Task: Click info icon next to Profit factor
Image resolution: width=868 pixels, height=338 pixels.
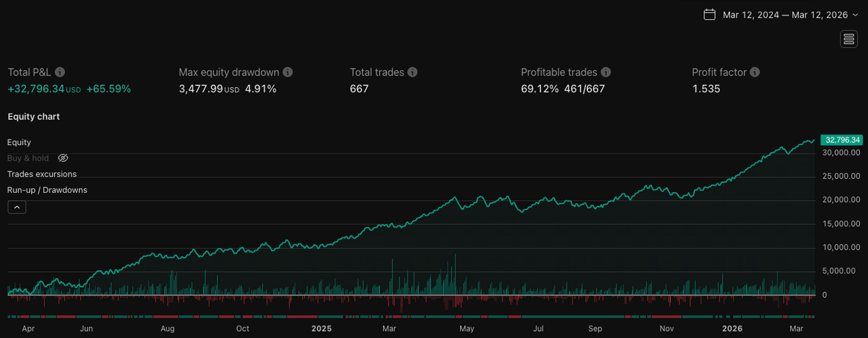Action: click(x=755, y=72)
